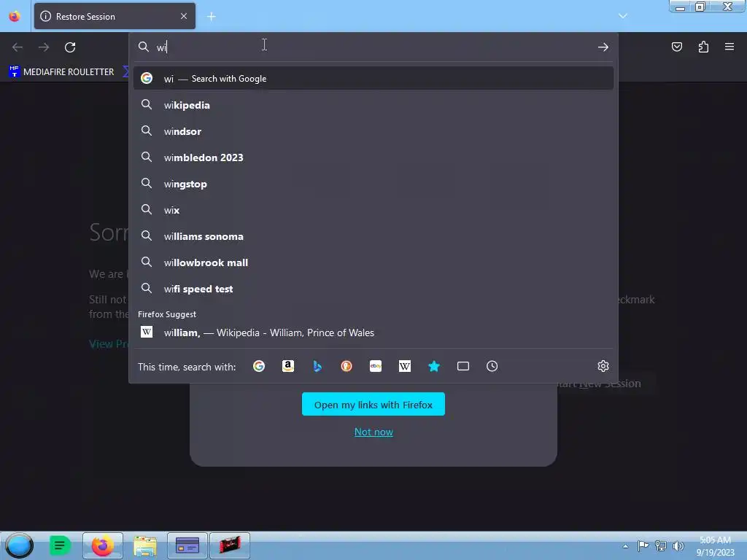This screenshot has height=560, width=747.
Task: Switch to Firefox in taskbar
Action: click(102, 545)
